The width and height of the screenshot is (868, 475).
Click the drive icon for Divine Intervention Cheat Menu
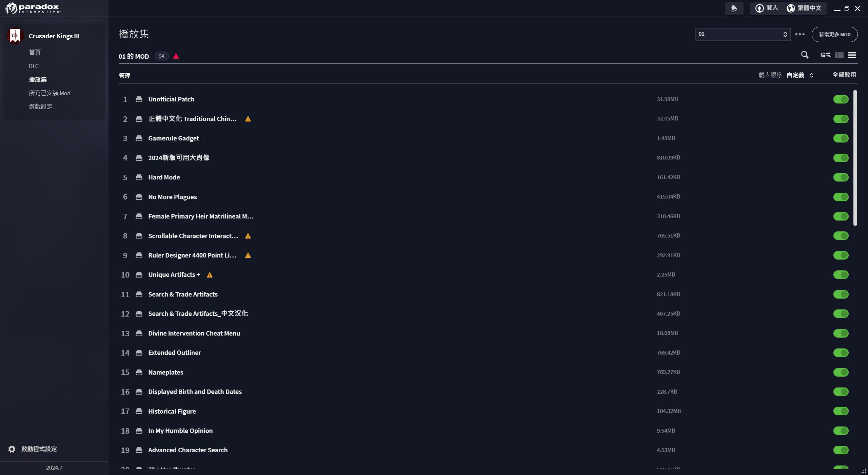click(x=139, y=333)
